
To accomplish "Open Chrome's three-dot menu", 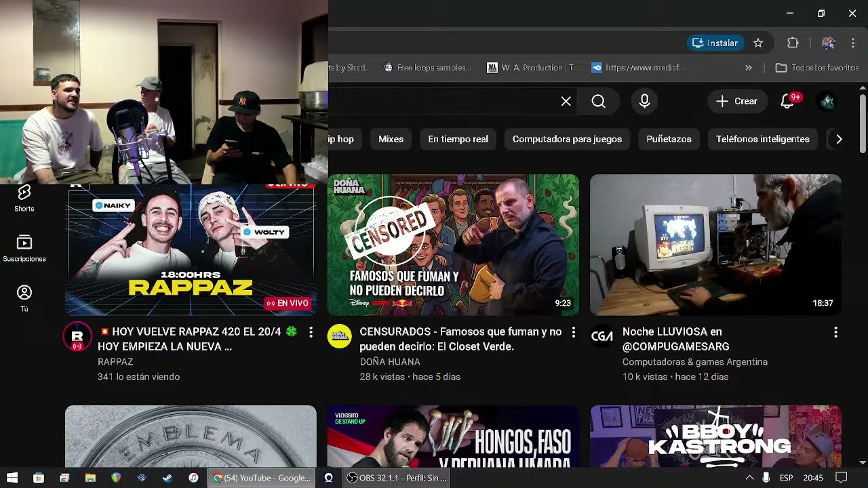I will click(852, 43).
